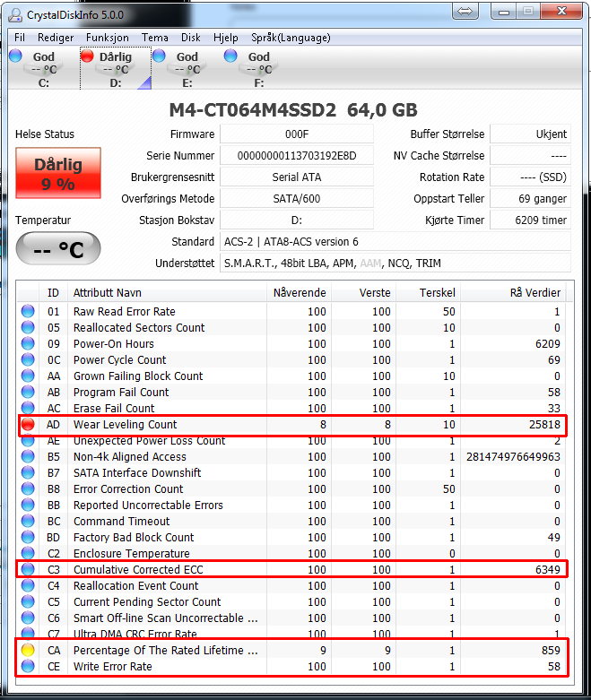591x700 pixels.
Task: Select disk F: tab with God status
Action: tap(259, 69)
